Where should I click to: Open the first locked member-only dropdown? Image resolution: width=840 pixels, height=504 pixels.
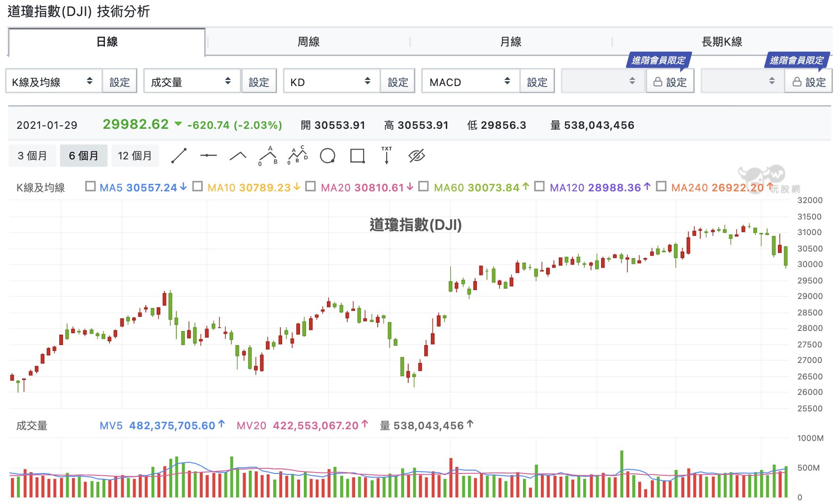pos(603,81)
